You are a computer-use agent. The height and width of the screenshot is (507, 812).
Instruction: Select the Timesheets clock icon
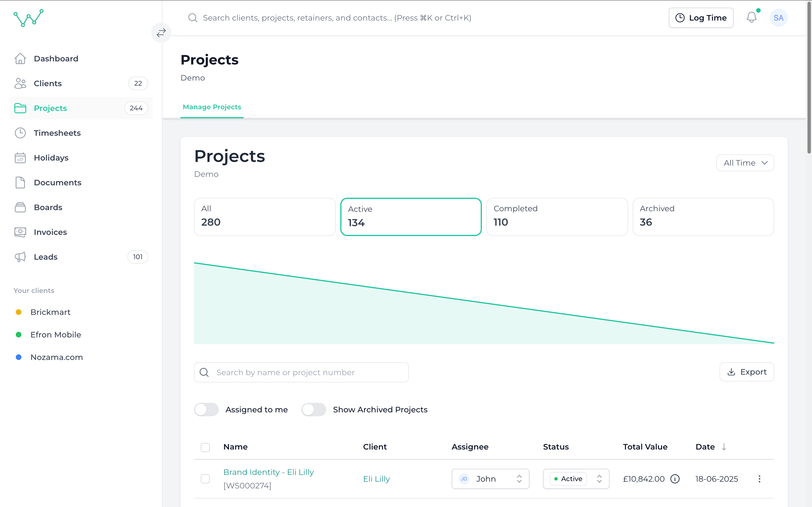21,133
